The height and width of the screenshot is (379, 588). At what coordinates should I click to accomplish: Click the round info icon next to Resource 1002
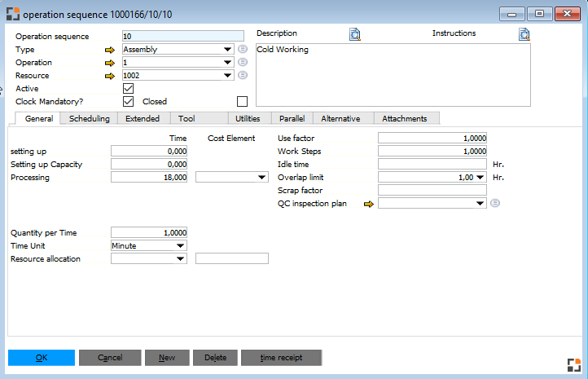coord(243,76)
